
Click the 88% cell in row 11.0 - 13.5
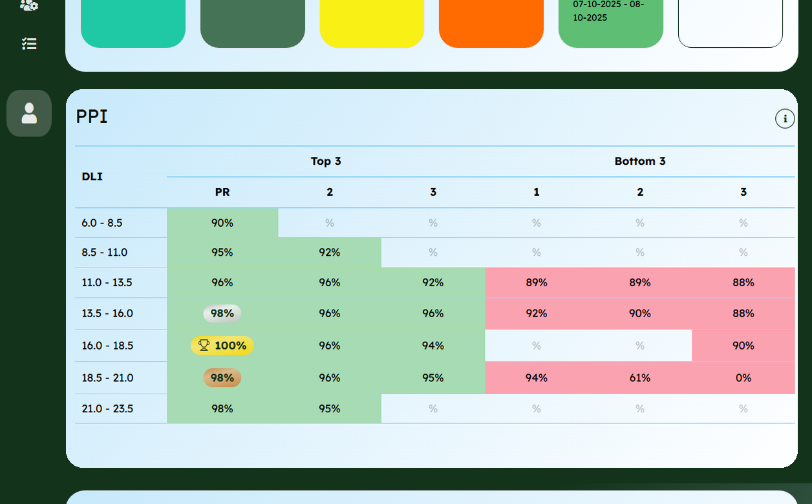(x=743, y=283)
